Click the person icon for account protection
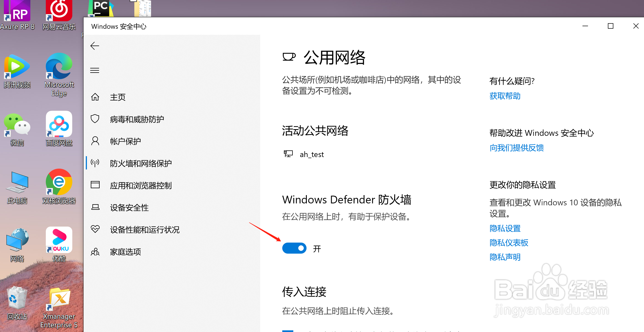The width and height of the screenshot is (644, 332). 95,141
